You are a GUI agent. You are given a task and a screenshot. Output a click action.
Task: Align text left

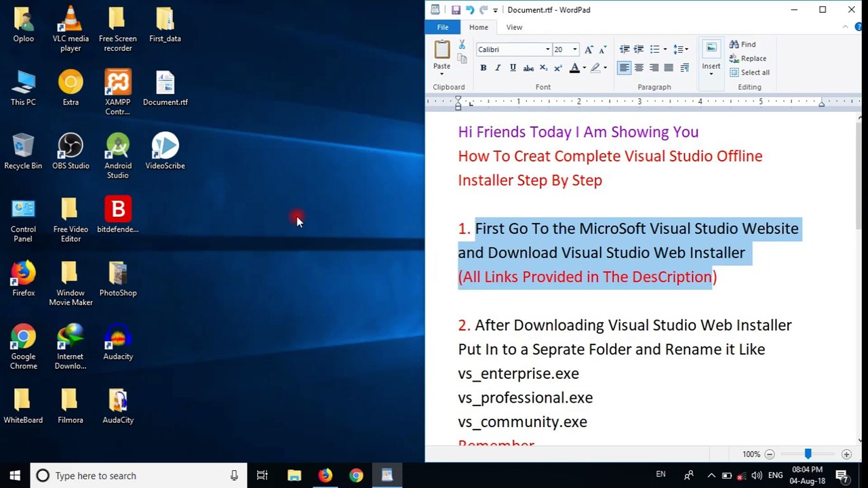(x=624, y=68)
